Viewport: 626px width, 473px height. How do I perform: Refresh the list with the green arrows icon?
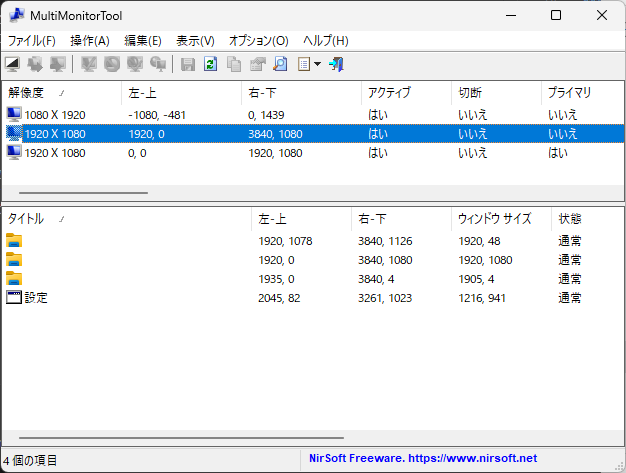click(211, 64)
